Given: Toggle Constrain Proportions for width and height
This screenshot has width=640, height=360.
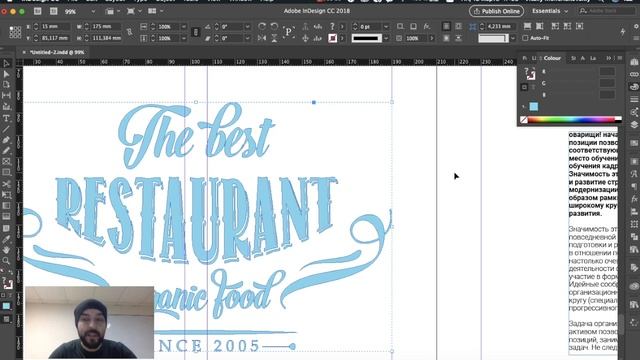Looking at the screenshot, I should tap(130, 32).
